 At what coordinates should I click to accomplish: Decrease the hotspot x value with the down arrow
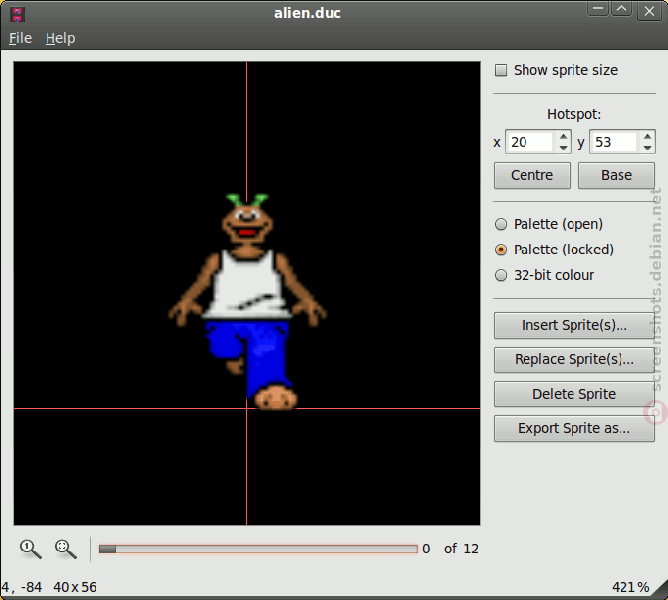[563, 147]
